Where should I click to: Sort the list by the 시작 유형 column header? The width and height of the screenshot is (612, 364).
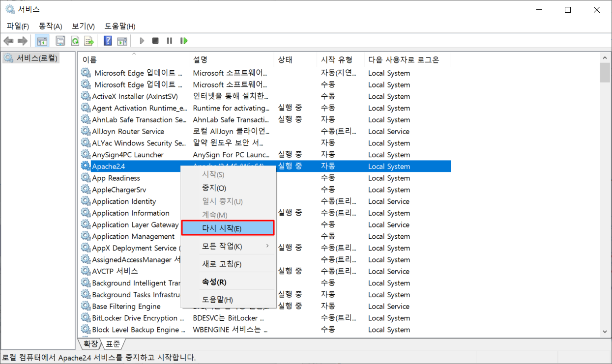pos(336,59)
